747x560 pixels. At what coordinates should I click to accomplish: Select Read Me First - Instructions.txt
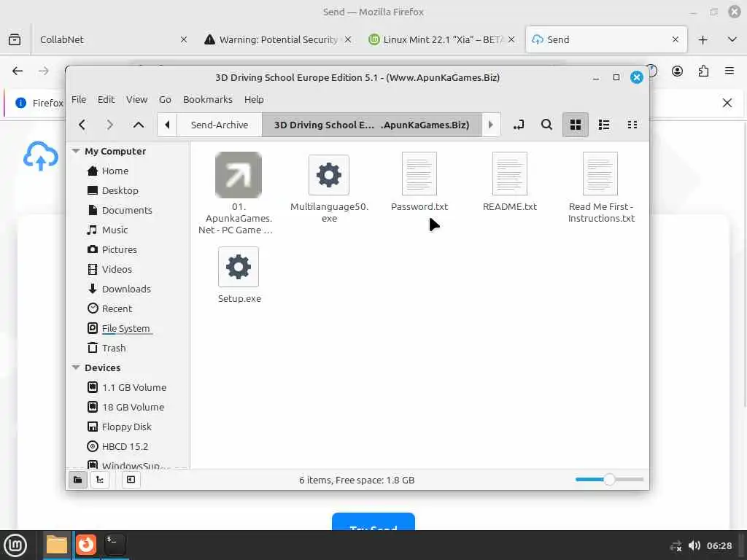(x=601, y=187)
